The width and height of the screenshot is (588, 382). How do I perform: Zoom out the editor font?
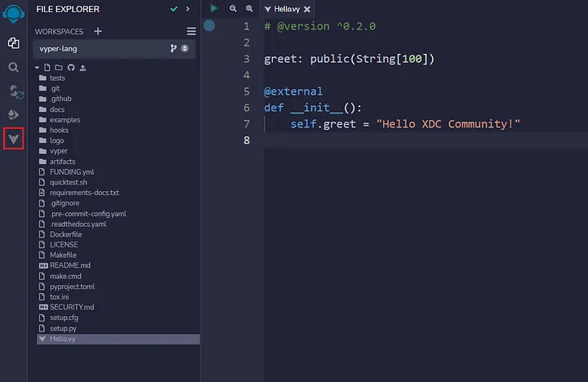(233, 8)
